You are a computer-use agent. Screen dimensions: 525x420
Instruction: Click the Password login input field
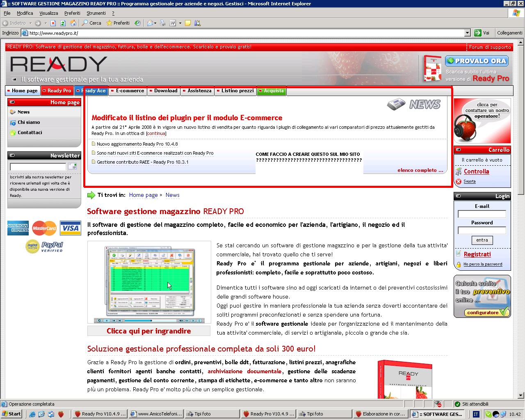point(482,230)
